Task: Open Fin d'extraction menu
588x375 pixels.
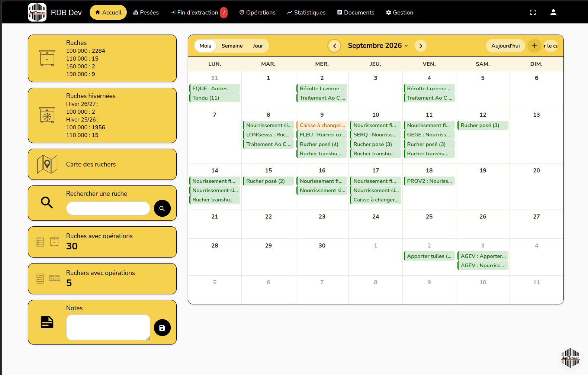Action: coord(199,12)
